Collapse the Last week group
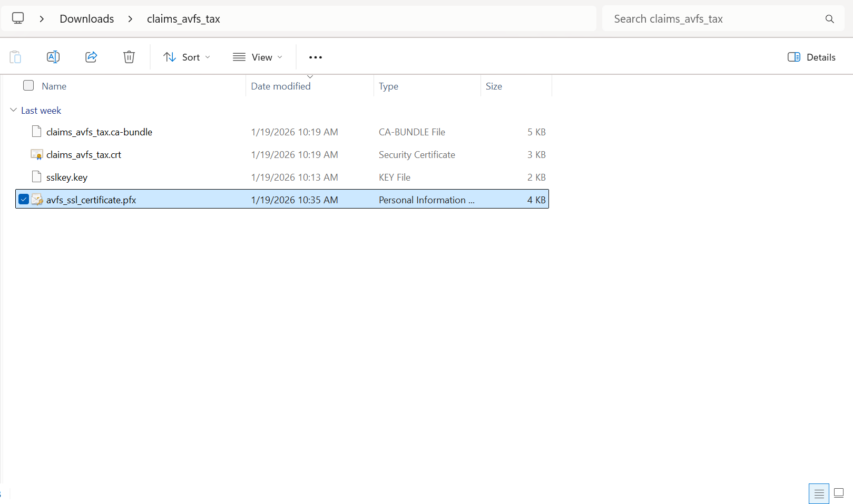853x504 pixels. point(14,110)
